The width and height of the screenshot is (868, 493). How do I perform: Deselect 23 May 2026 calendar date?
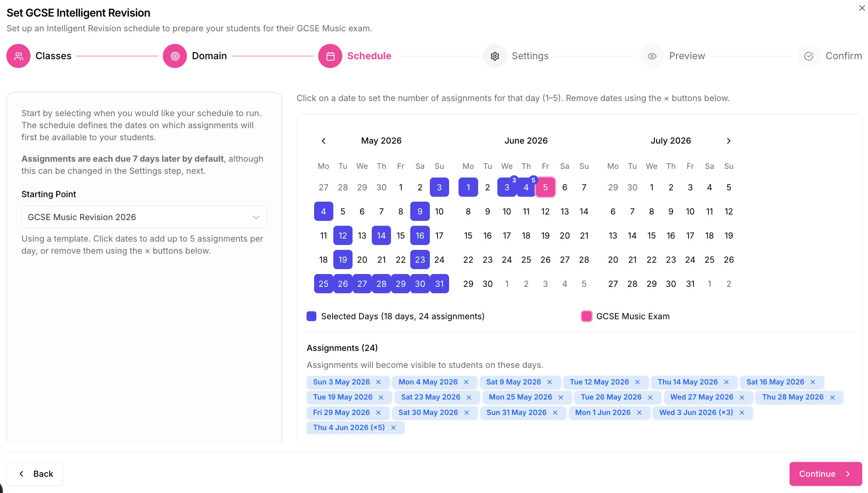tap(420, 260)
